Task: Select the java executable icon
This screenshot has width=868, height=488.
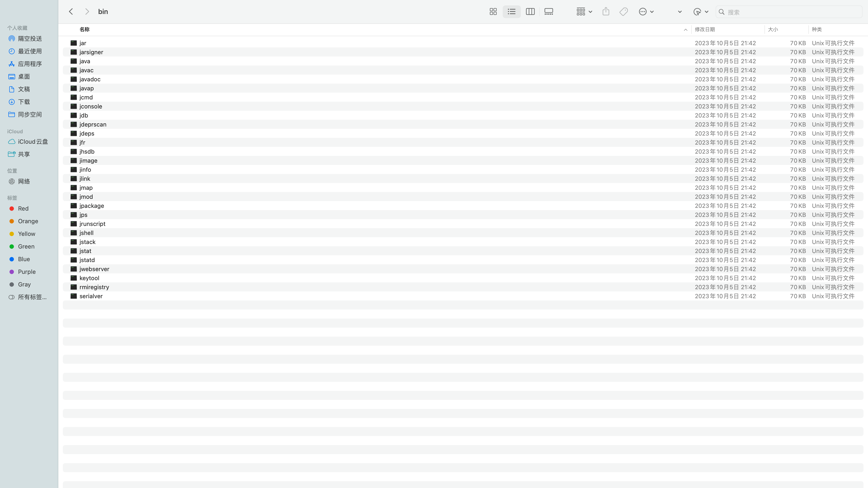Action: point(73,61)
